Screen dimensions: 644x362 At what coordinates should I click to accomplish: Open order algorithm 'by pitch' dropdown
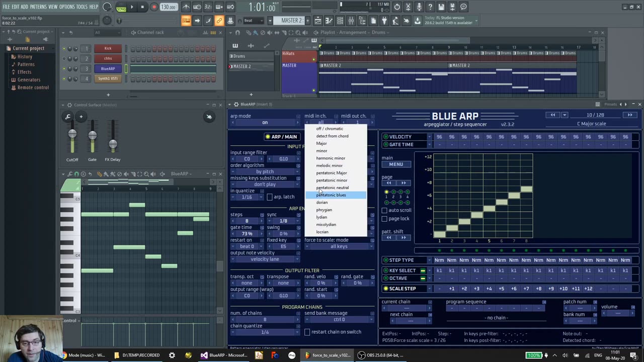point(265,172)
